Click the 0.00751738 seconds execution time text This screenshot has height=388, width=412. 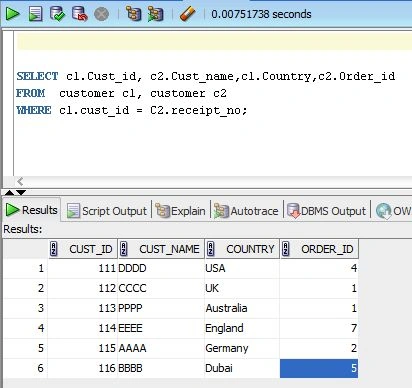point(261,14)
